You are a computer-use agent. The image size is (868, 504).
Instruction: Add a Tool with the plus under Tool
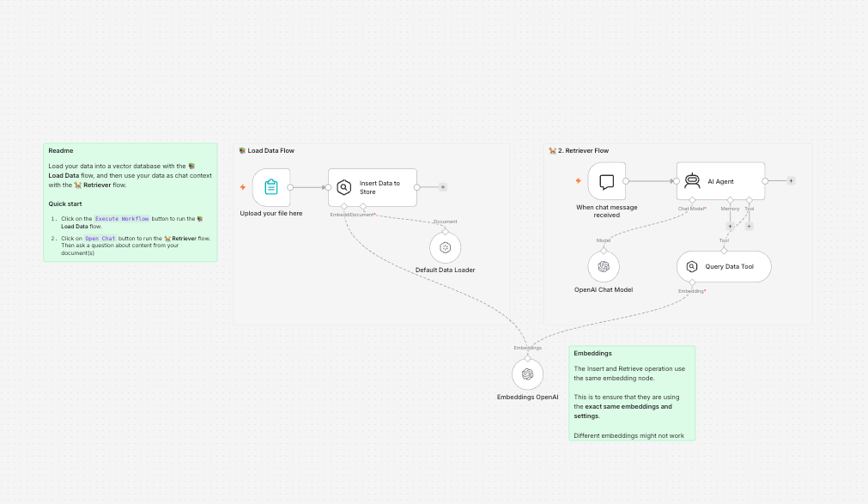[749, 227]
